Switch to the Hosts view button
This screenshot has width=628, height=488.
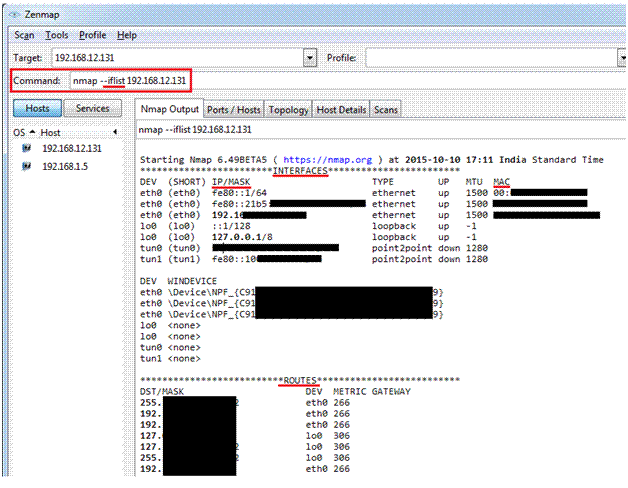pyautogui.click(x=37, y=108)
